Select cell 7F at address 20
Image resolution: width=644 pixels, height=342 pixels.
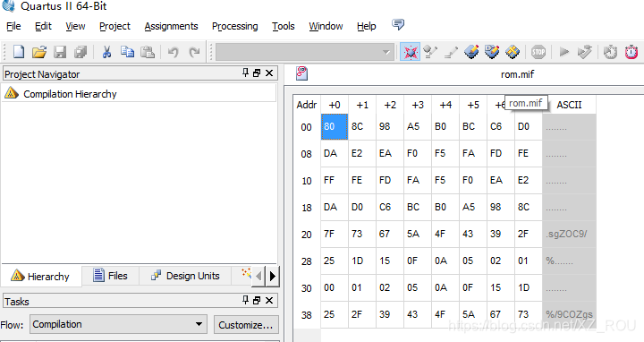click(335, 234)
